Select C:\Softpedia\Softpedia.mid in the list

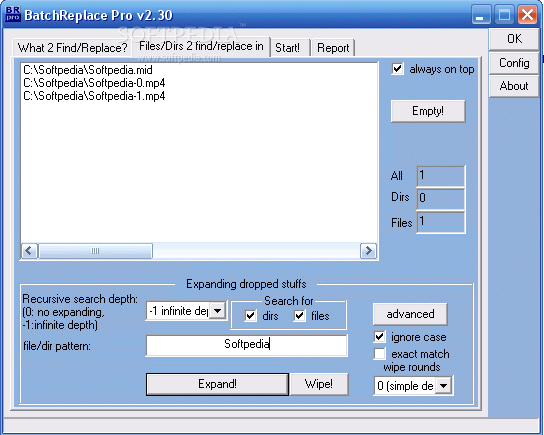(x=88, y=70)
